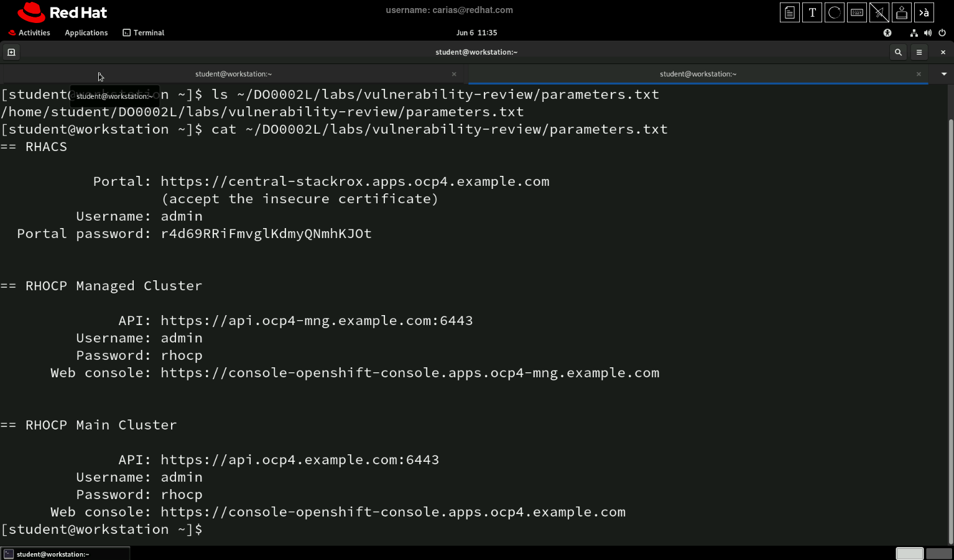Switch to the second workspace in bottom pager
954x560 pixels.
click(x=939, y=554)
